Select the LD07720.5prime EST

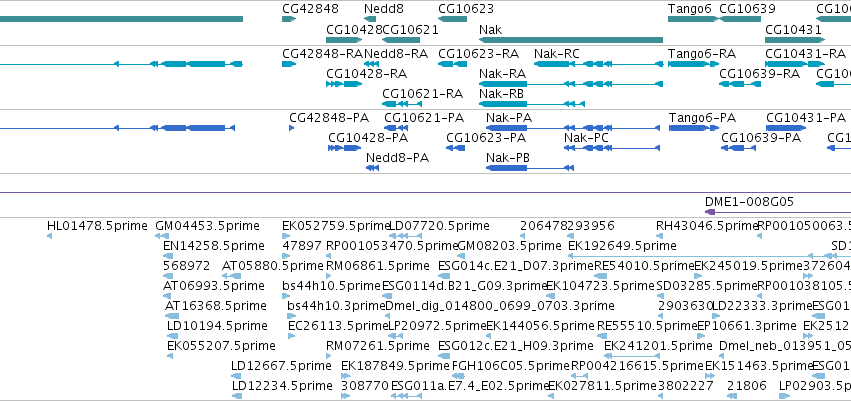pyautogui.click(x=406, y=236)
